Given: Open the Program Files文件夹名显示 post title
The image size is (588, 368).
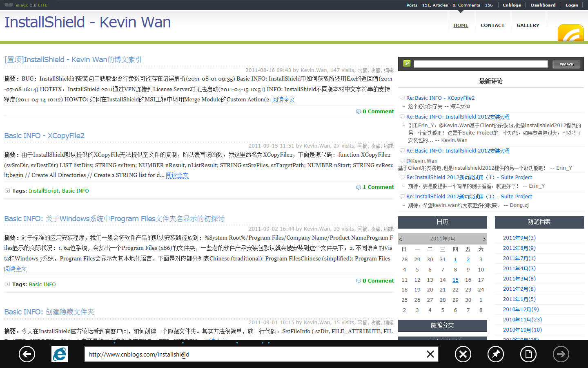Looking at the screenshot, I should [114, 219].
